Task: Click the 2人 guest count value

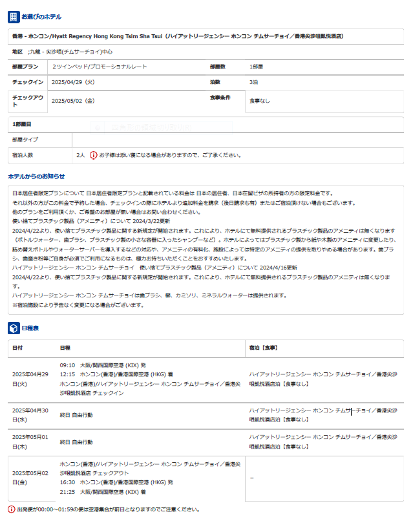Action: [80, 155]
